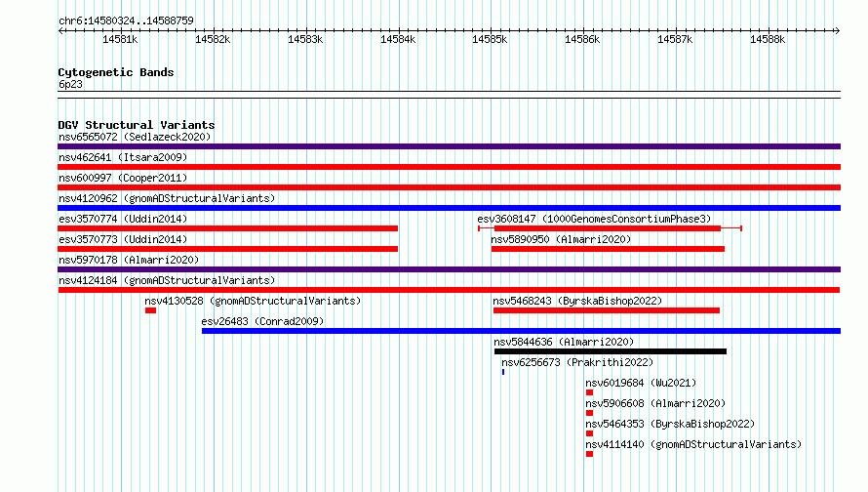This screenshot has width=868, height=492.
Task: Open nsv5464353 (ByrskaBishop2022) variant label
Action: [670, 424]
